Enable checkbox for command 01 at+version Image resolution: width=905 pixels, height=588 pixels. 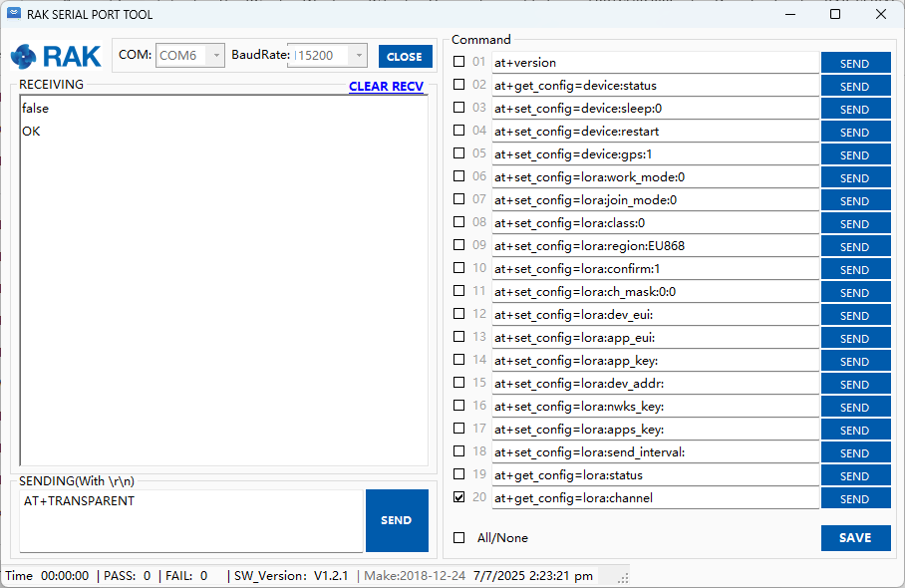click(x=458, y=62)
